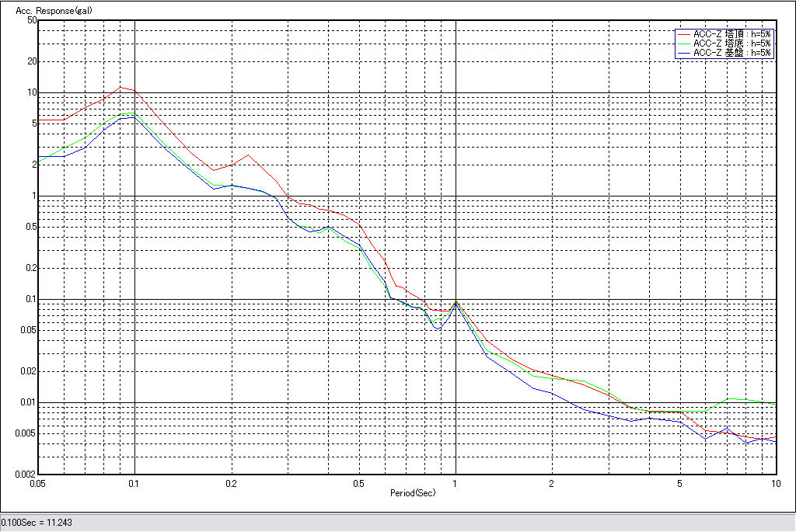The width and height of the screenshot is (796, 532).
Task: Click the red curve peak near 0.1 sec
Action: pyautogui.click(x=120, y=87)
